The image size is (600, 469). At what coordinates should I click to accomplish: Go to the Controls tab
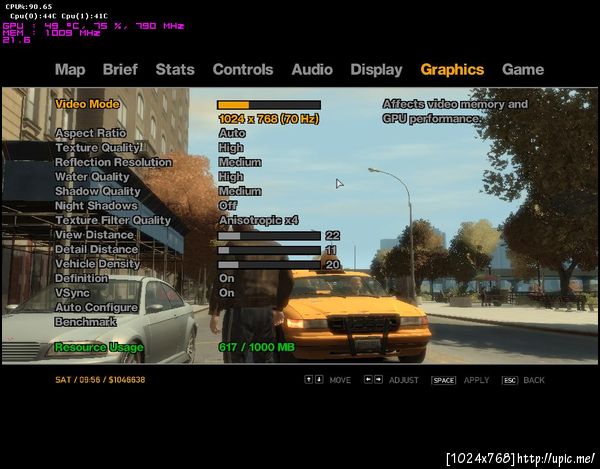(x=243, y=70)
